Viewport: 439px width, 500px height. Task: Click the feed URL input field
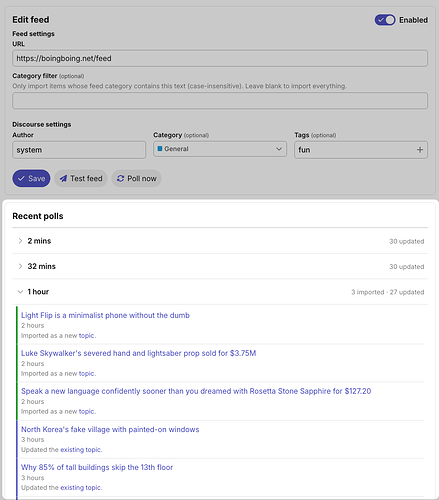pos(220,58)
